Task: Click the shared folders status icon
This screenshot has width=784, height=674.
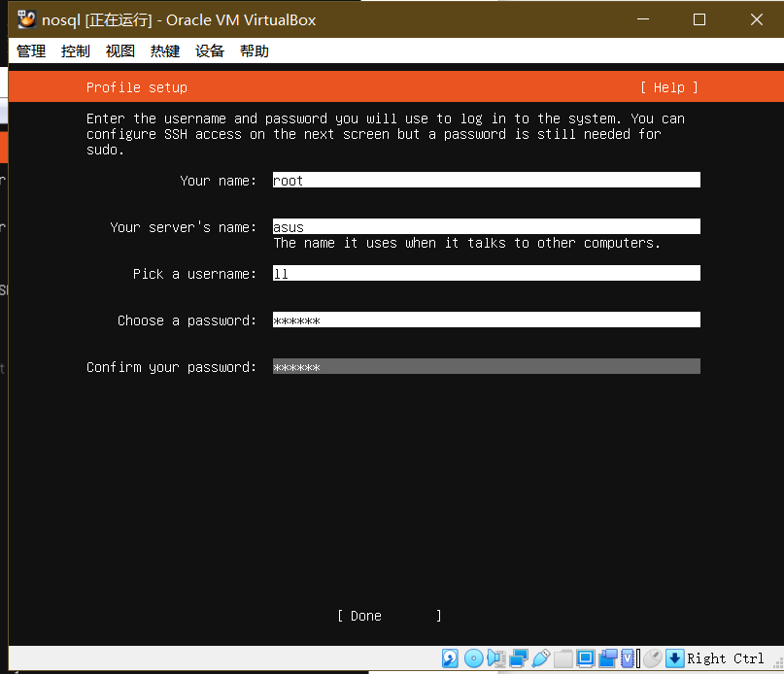Action: (563, 658)
